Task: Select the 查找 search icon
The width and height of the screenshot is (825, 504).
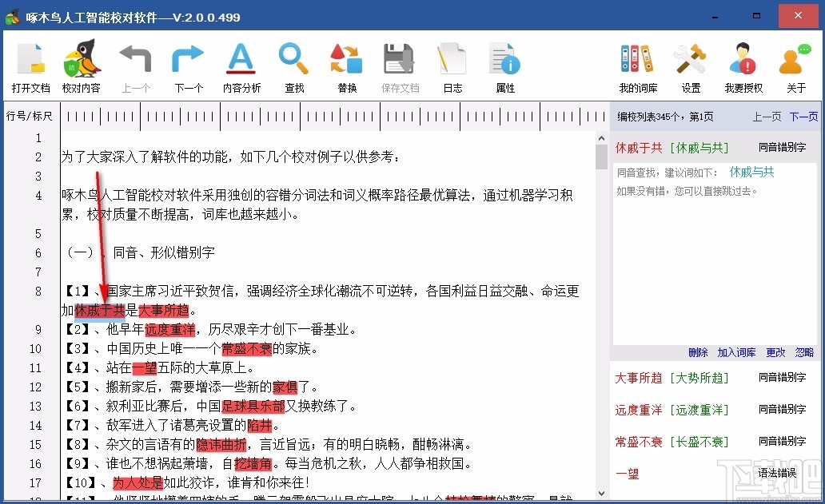Action: (x=293, y=67)
